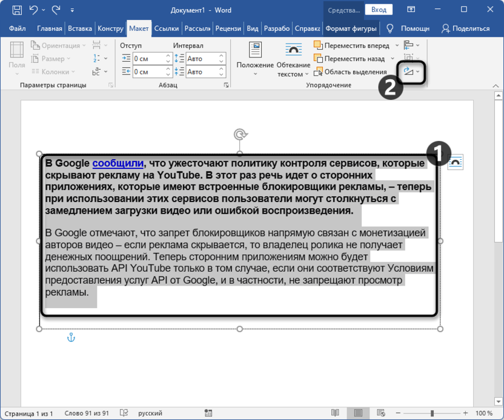Click the Undo arrow icon
This screenshot has height=420, width=504.
pos(34,10)
